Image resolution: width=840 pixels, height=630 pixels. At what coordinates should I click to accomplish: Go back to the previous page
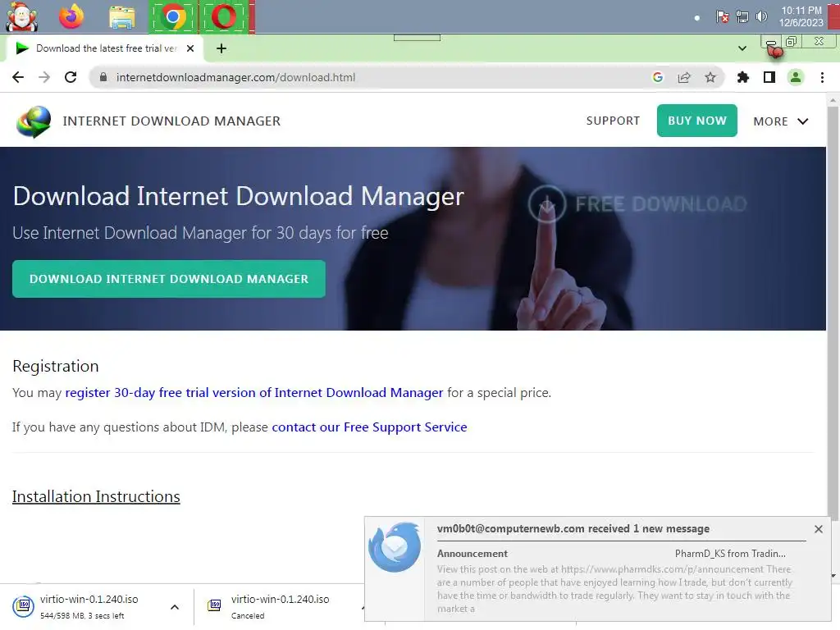click(18, 77)
